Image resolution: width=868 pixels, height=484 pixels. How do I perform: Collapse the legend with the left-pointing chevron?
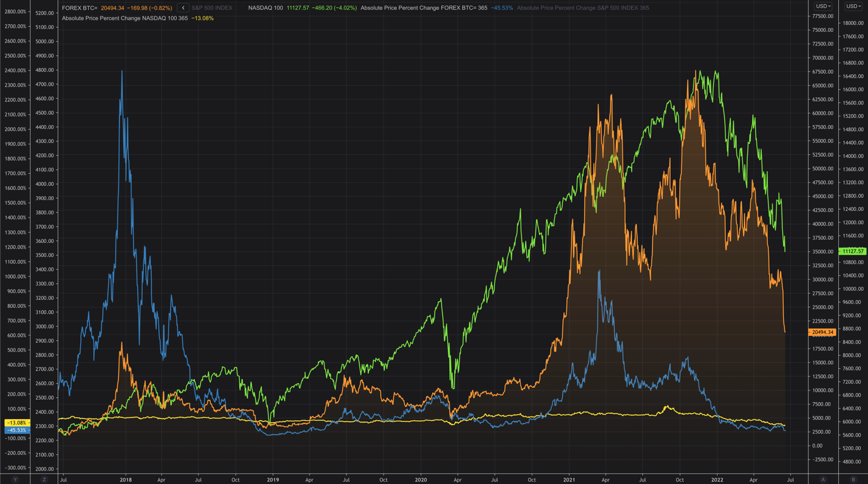pyautogui.click(x=183, y=9)
